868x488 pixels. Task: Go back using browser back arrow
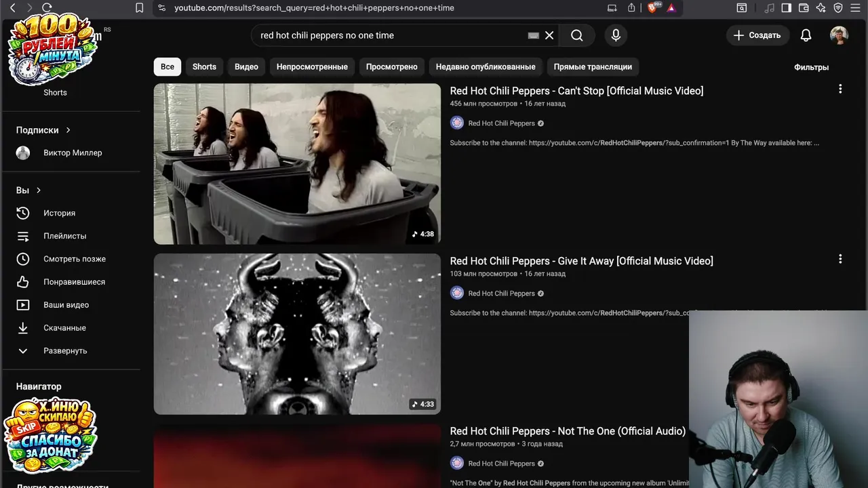12,7
